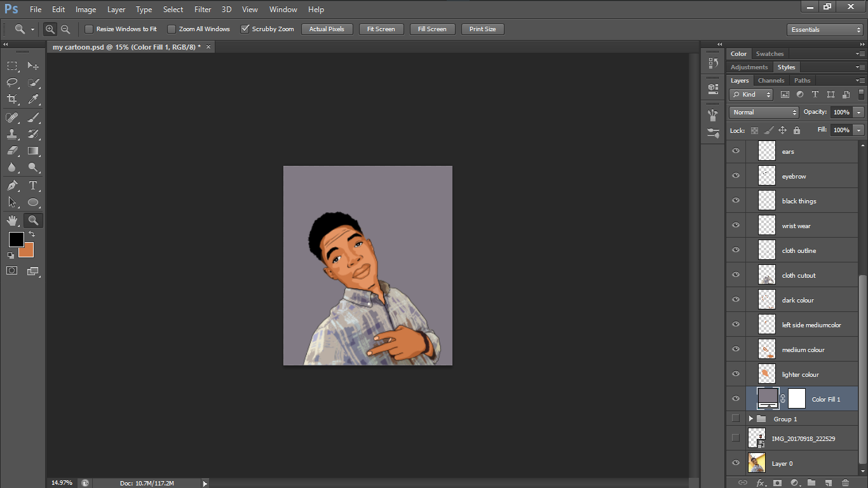
Task: Hide the Color Fill 1 layer
Action: click(736, 399)
